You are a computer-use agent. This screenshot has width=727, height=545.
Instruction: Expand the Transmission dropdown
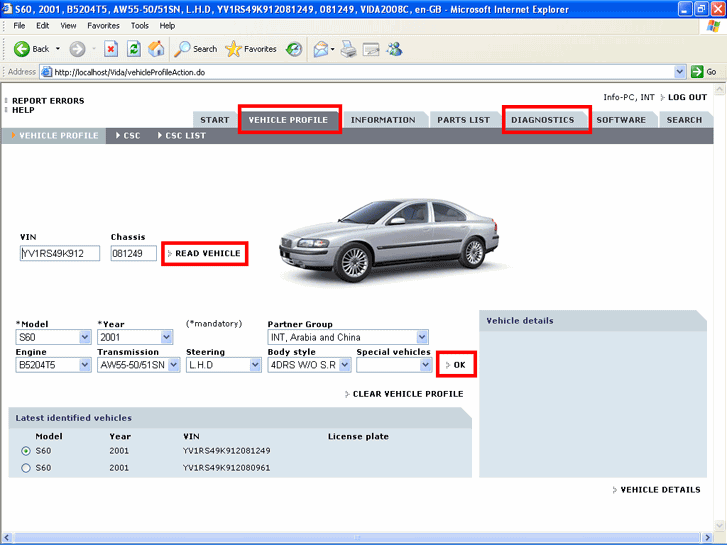pyautogui.click(x=174, y=365)
